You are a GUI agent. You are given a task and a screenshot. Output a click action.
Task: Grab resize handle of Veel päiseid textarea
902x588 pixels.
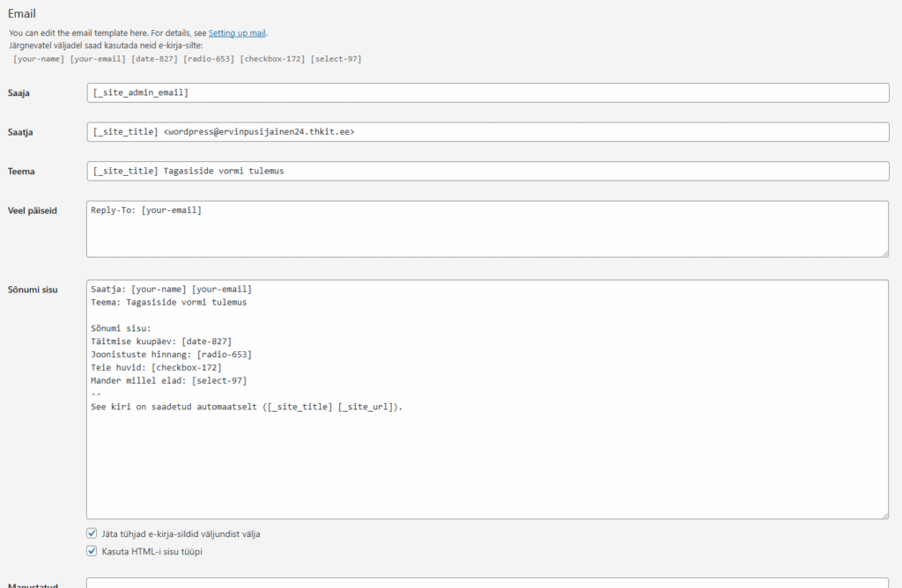[x=884, y=254]
